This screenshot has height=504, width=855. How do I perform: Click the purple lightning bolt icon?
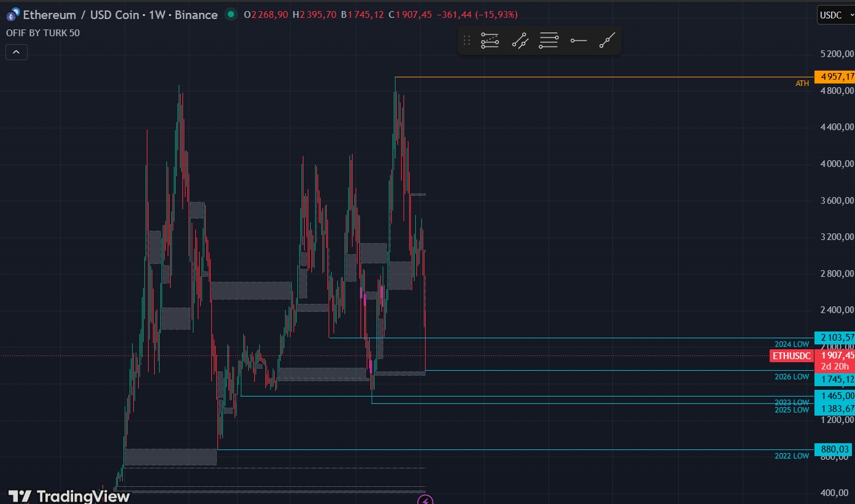coord(425,500)
